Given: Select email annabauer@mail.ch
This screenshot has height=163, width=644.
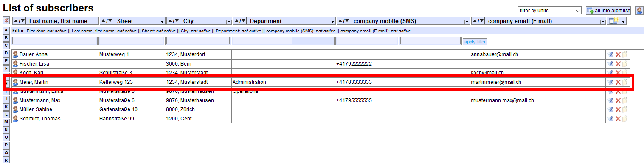Looking at the screenshot, I should pos(495,54).
